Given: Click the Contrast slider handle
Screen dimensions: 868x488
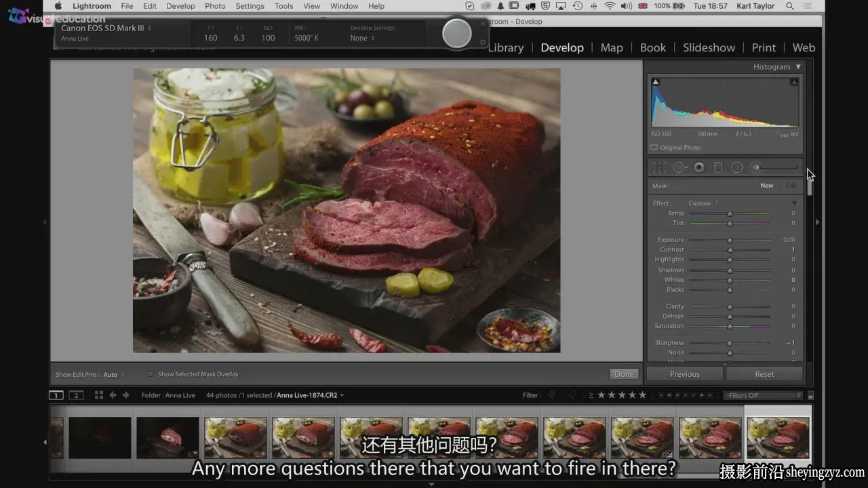Looking at the screenshot, I should point(730,249).
